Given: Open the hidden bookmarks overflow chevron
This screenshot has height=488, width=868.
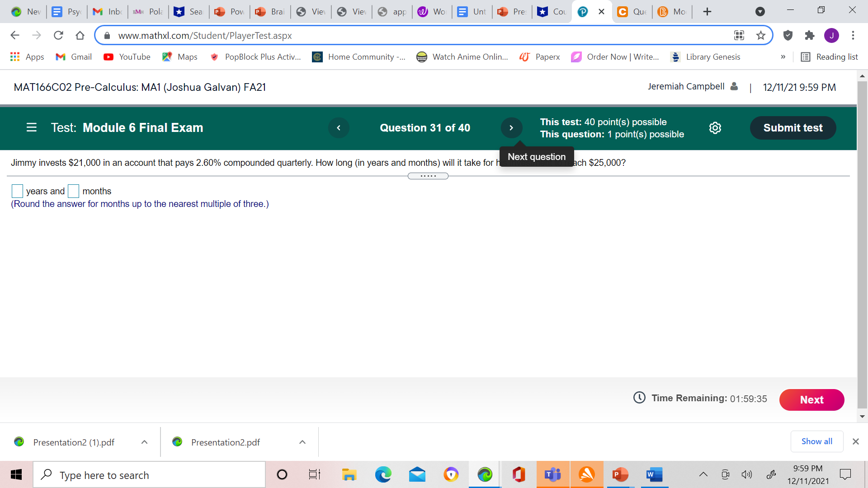Looking at the screenshot, I should (783, 57).
